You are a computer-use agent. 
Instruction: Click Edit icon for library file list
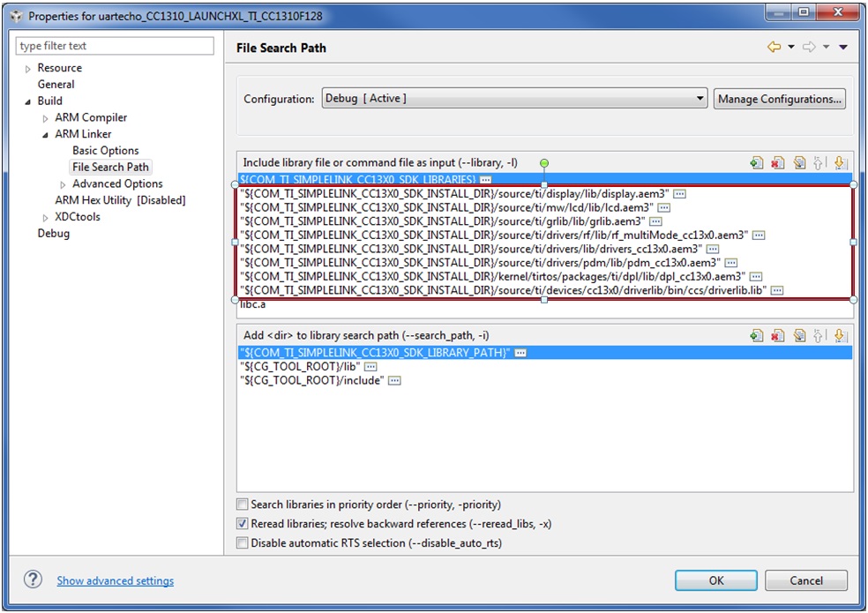[798, 162]
